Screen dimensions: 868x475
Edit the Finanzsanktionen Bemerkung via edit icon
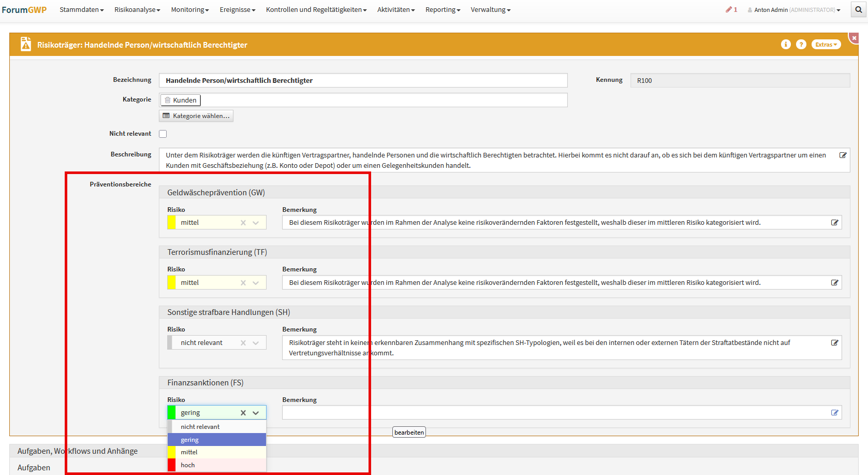coord(834,413)
